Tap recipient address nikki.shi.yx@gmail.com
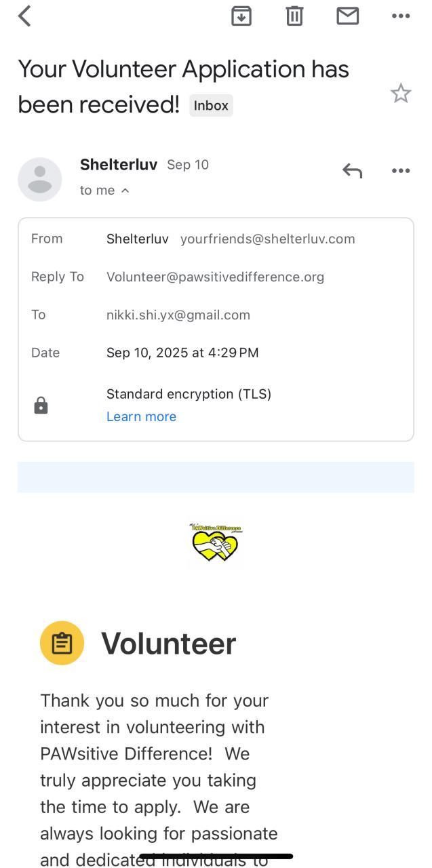The height and width of the screenshot is (868, 432). [x=178, y=315]
